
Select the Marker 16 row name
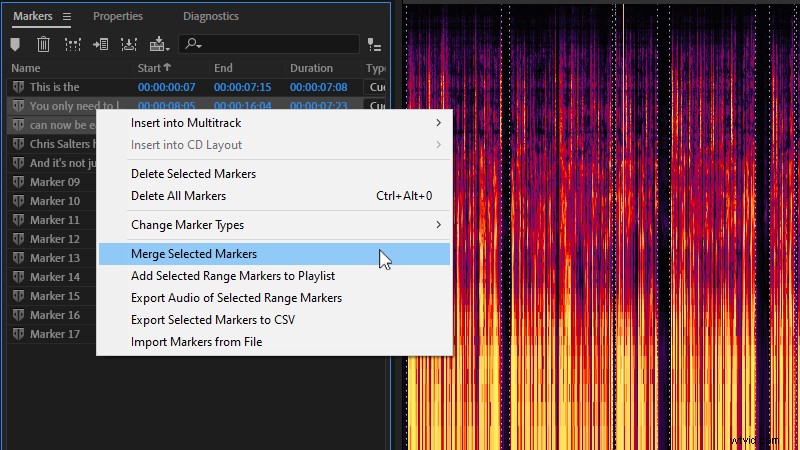[55, 315]
